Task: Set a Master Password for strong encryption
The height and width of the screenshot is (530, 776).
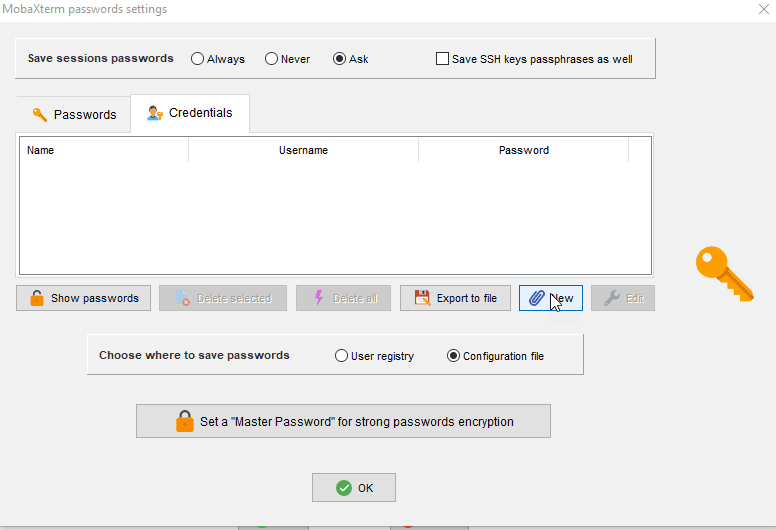Action: [x=343, y=421]
